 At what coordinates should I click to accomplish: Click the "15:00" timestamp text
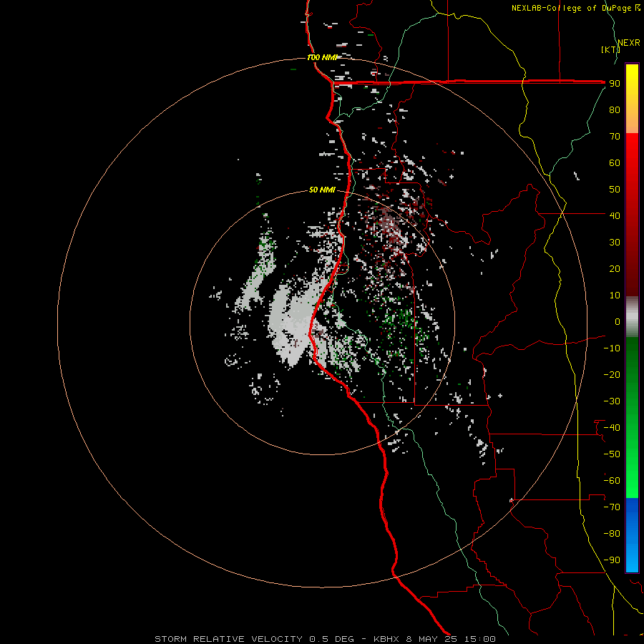click(x=479, y=639)
